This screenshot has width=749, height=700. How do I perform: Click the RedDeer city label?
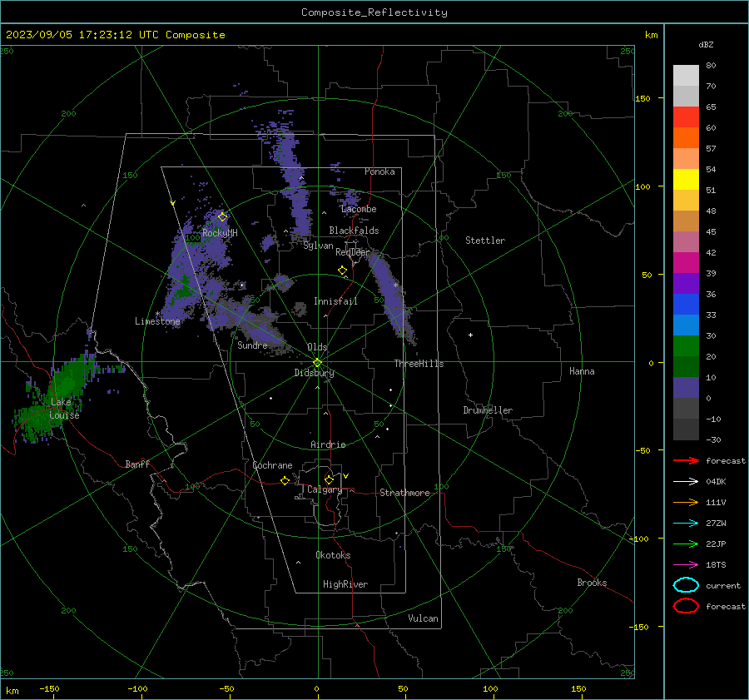tap(353, 252)
